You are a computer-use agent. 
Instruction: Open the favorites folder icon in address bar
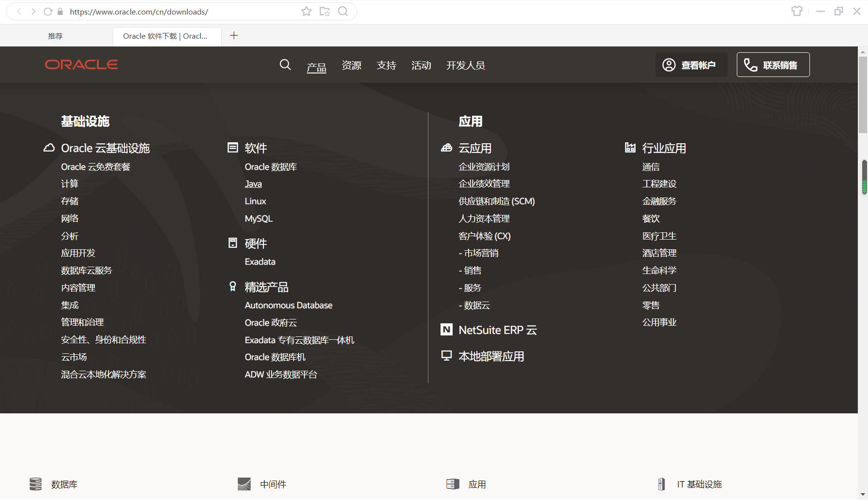(325, 11)
